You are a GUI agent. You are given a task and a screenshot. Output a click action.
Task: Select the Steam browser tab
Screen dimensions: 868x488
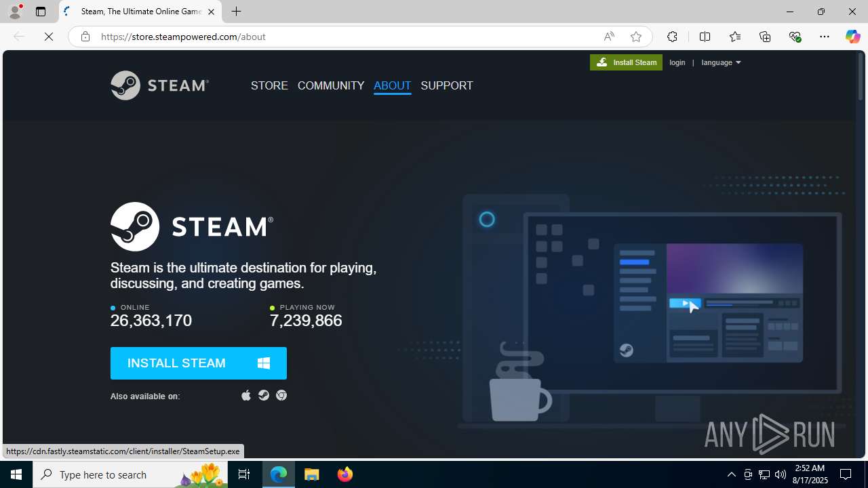pos(140,12)
